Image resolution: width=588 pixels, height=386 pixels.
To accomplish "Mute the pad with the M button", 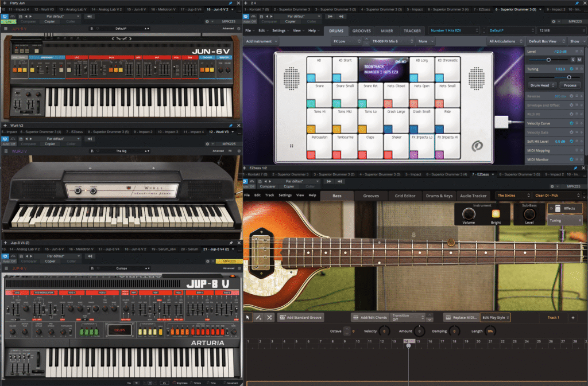I will (x=579, y=60).
